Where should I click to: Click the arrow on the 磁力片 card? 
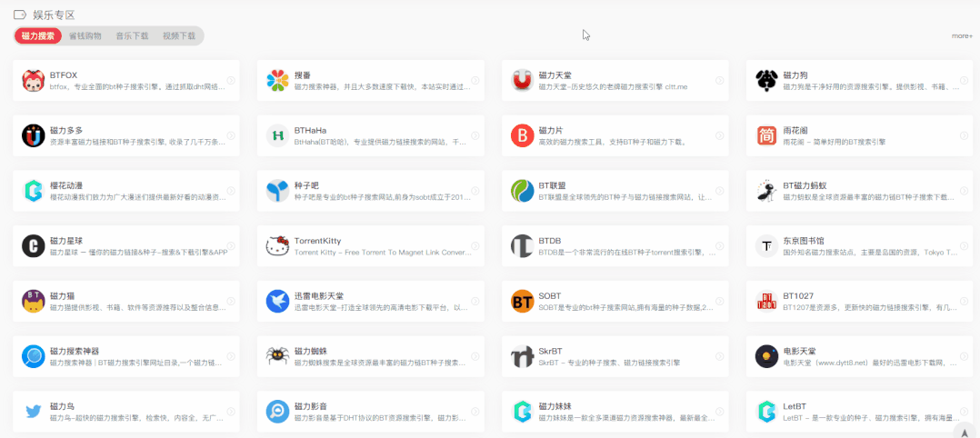(x=719, y=135)
